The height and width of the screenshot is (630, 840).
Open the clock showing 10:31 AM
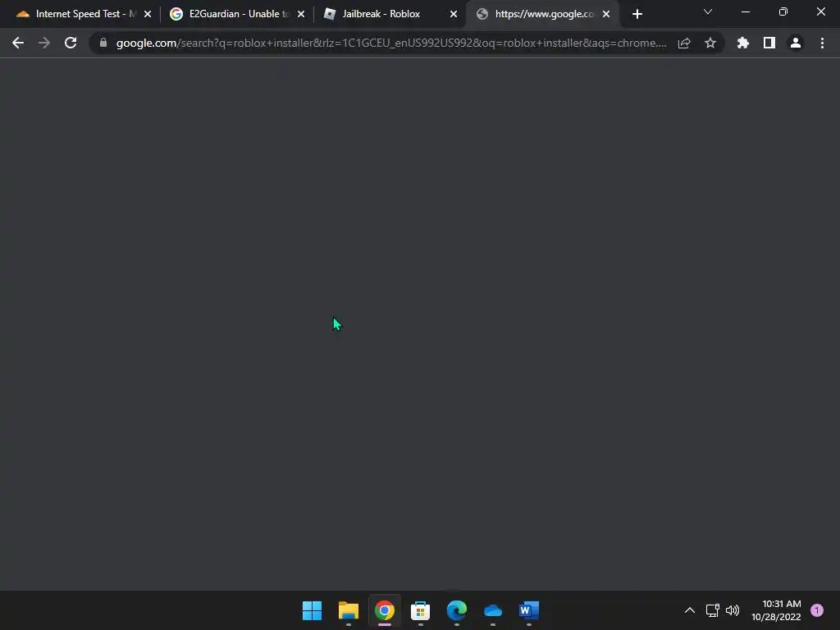click(x=776, y=610)
